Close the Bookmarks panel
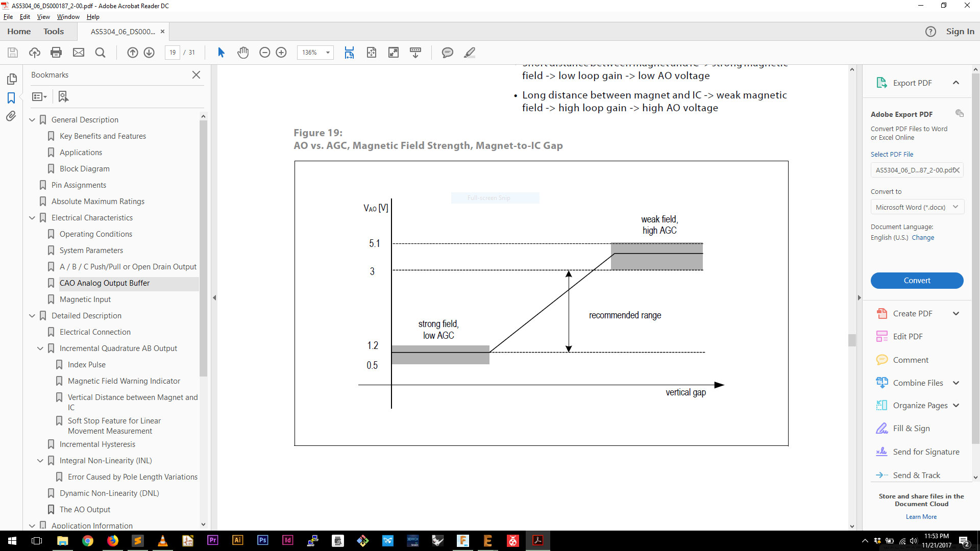The width and height of the screenshot is (980, 551). coord(196,75)
